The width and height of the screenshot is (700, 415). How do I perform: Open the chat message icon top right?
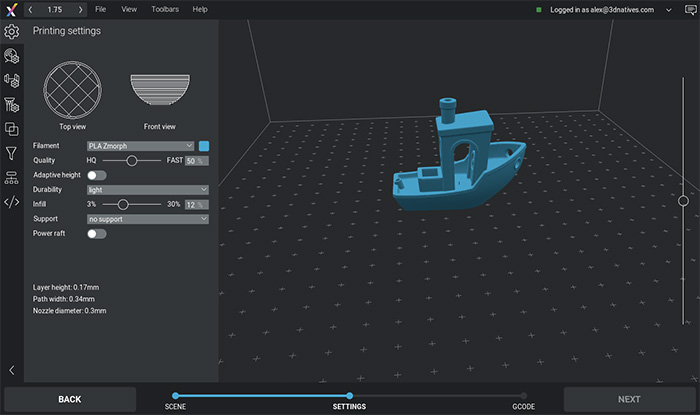tap(690, 10)
